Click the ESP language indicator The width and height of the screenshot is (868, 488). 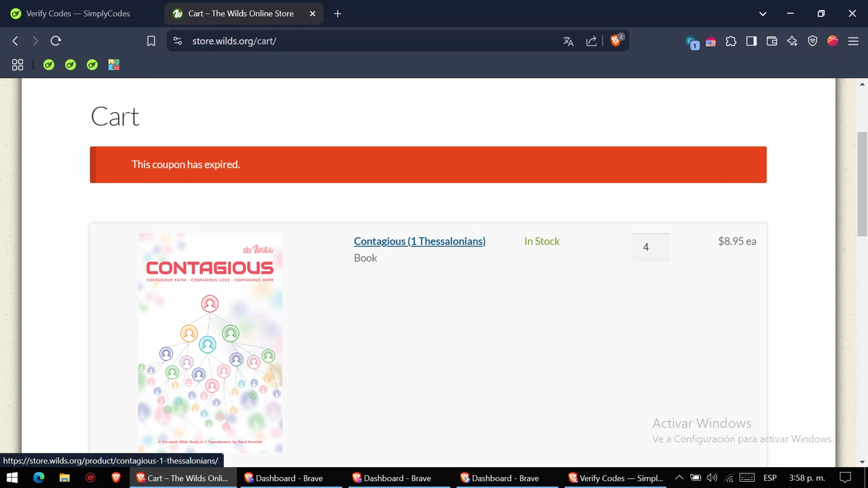(x=770, y=478)
